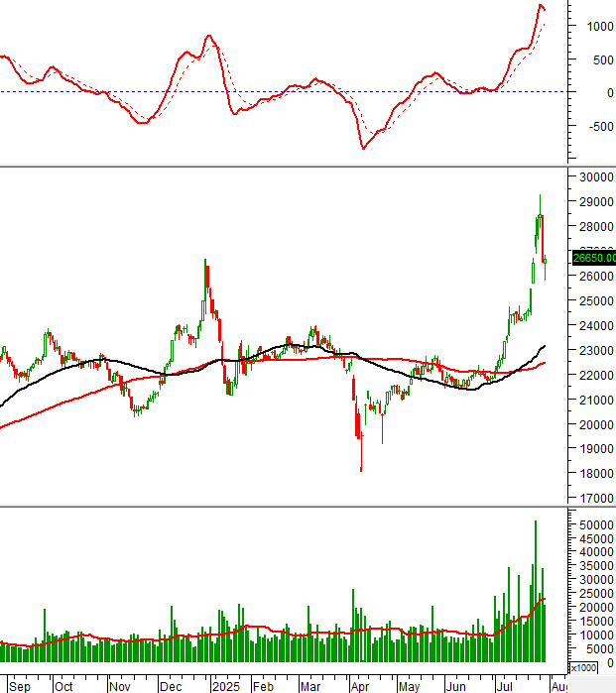
Task: Click the indicator axis value -500
Action: [601, 127]
